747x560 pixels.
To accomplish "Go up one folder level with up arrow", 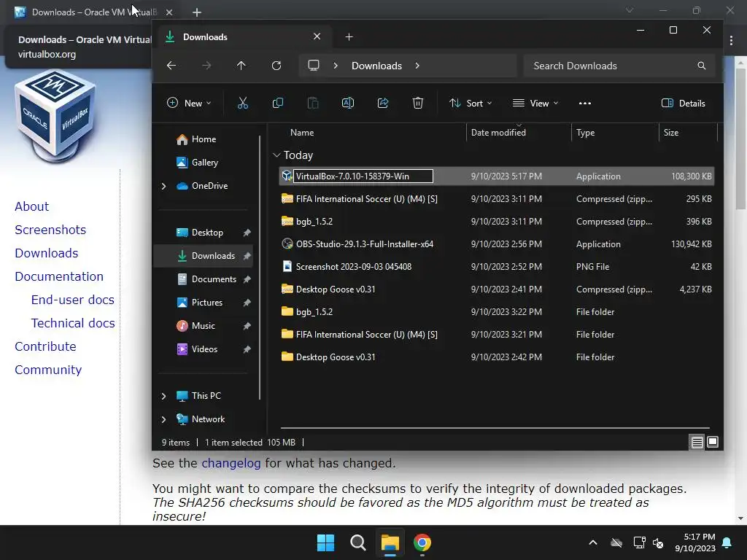I will tap(241, 66).
